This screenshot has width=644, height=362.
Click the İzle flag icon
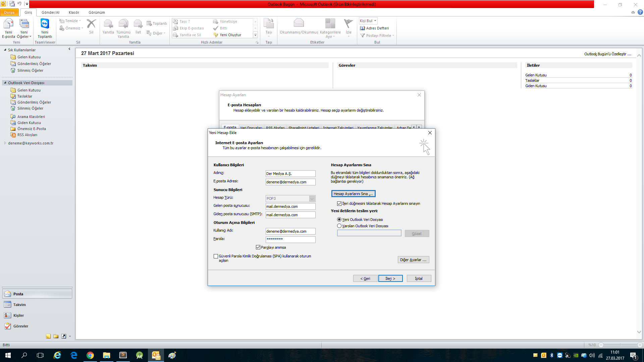348,26
